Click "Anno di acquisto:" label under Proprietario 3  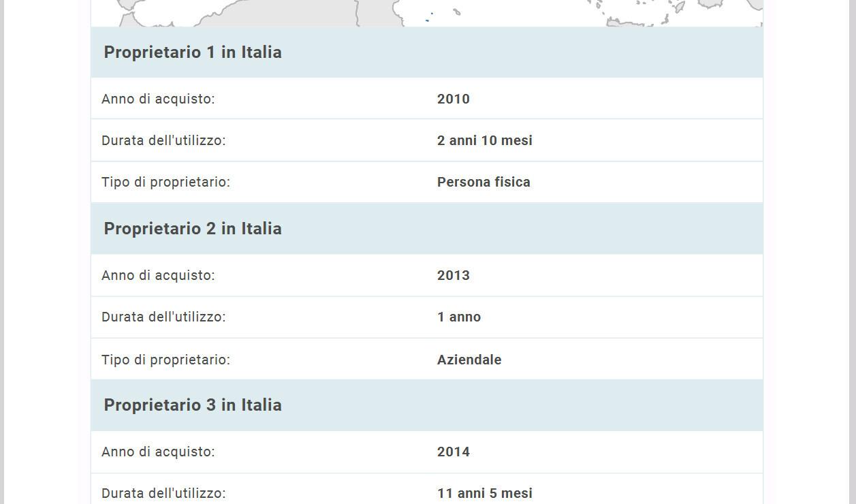[x=158, y=452]
